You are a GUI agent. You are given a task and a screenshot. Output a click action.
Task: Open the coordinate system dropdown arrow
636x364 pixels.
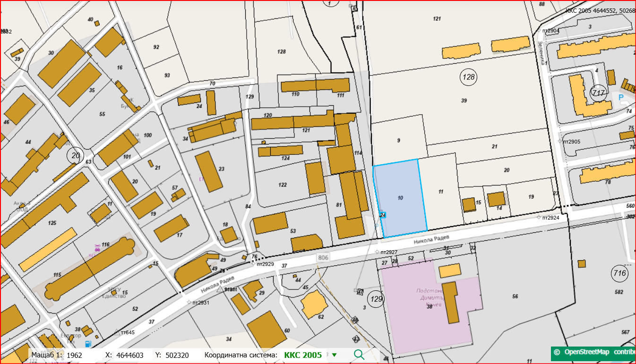334,355
